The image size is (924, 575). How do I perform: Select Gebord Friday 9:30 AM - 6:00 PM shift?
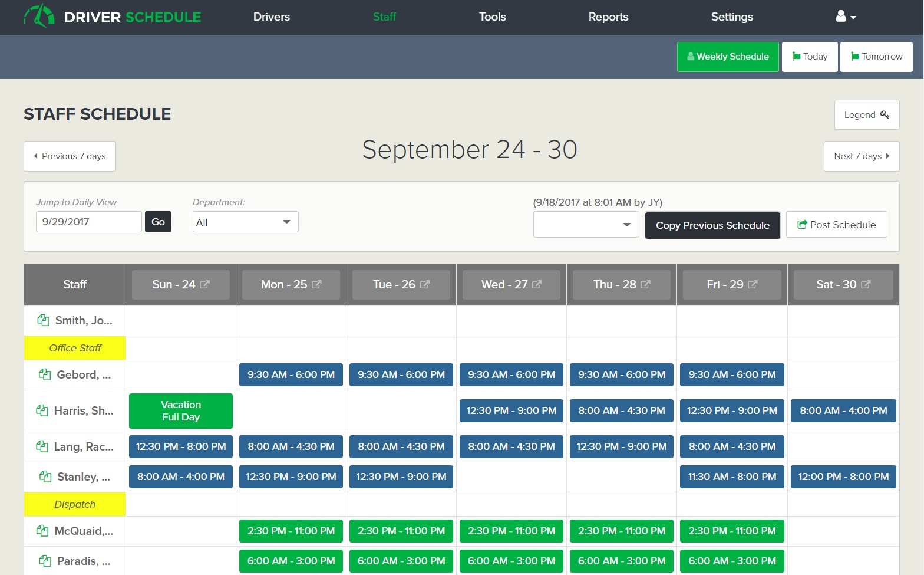coord(732,374)
